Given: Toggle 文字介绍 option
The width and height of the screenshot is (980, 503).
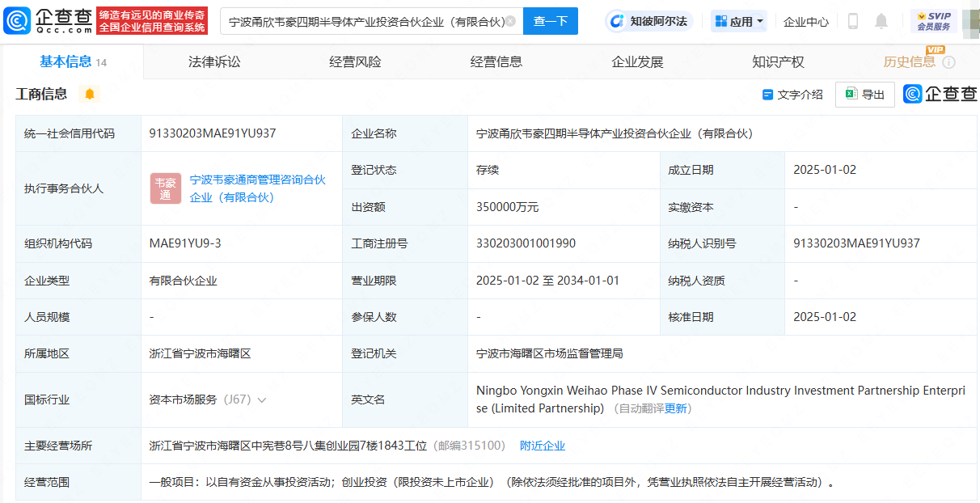Looking at the screenshot, I should tap(792, 95).
